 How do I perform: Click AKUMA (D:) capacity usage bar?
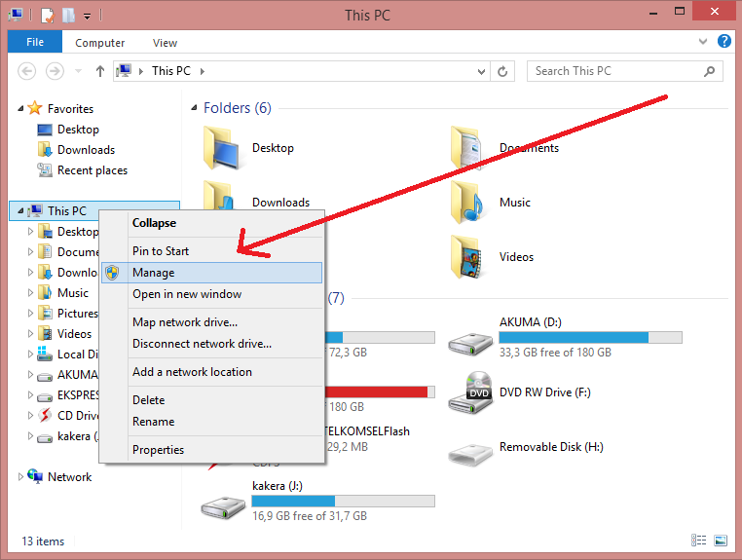[590, 338]
